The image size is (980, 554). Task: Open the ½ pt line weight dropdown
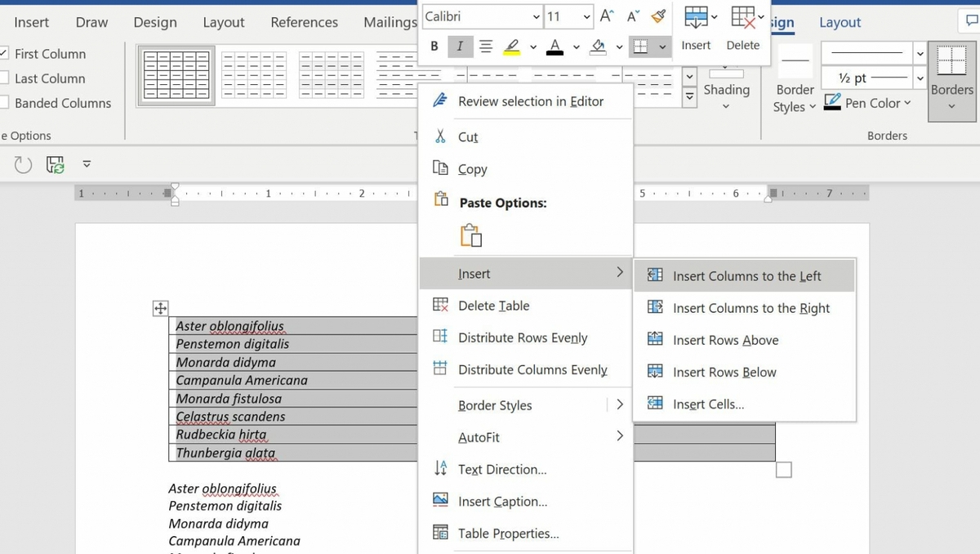click(x=920, y=78)
